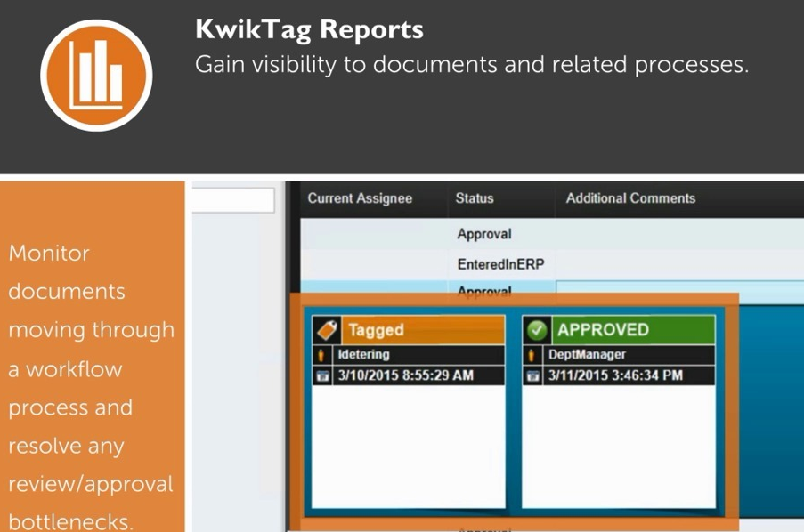Click the ldetering user name
This screenshot has width=804, height=532.
pos(363,355)
